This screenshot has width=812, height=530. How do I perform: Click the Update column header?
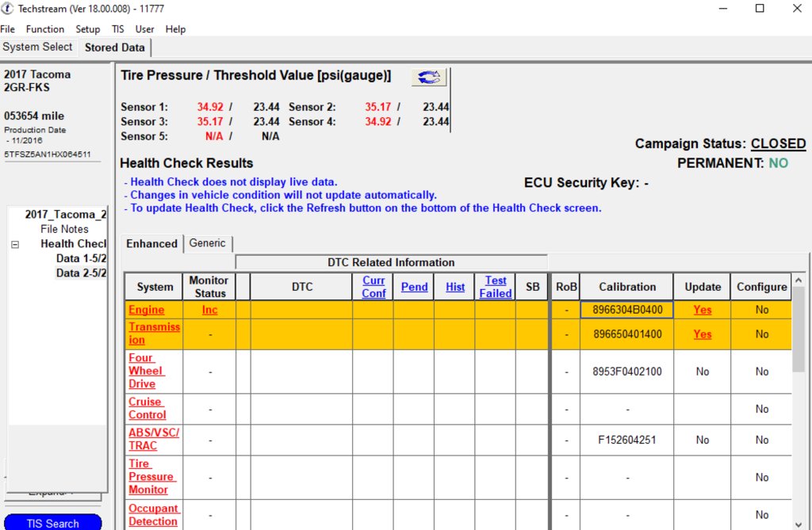tap(703, 287)
